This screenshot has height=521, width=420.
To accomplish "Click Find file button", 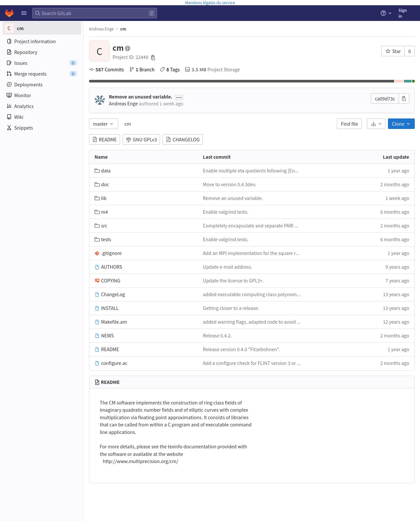I will [349, 124].
